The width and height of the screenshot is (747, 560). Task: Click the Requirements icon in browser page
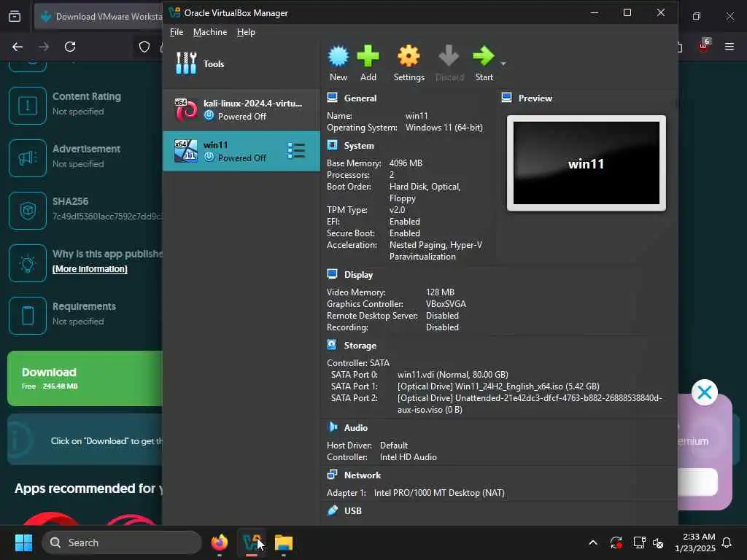pos(28,316)
